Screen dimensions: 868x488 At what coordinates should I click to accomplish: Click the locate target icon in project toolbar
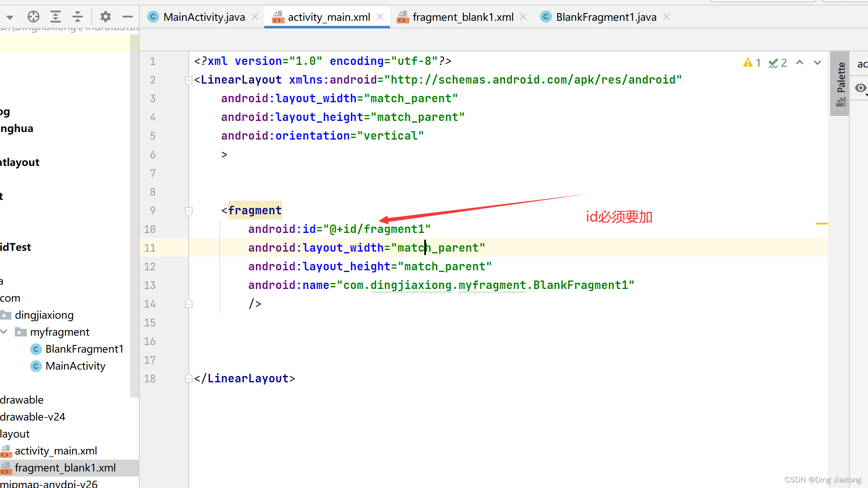point(34,17)
